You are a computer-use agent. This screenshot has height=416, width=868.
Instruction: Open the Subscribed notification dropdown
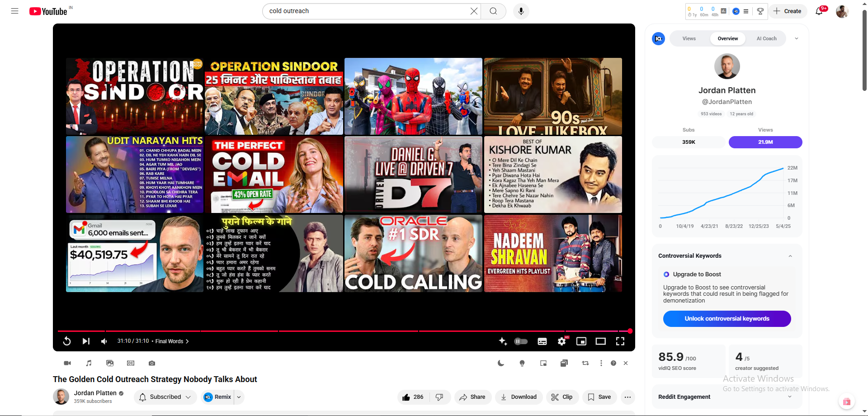point(165,397)
